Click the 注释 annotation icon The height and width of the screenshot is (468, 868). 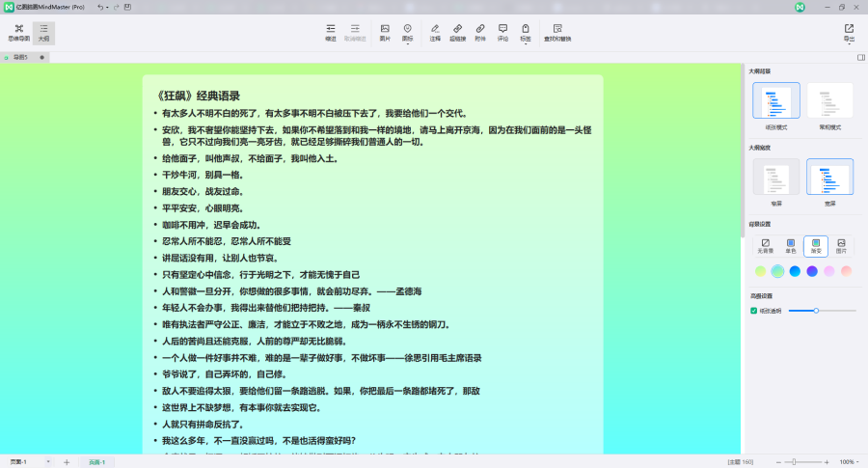tap(434, 33)
